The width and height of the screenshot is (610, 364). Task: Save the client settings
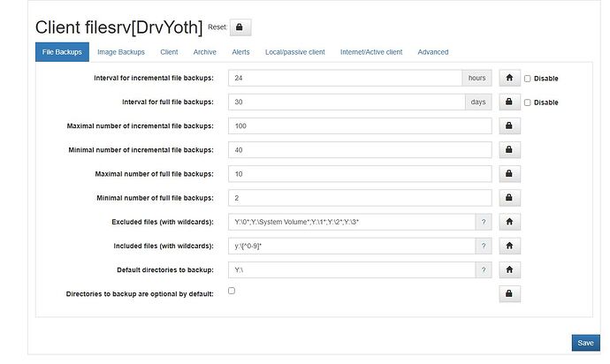[584, 343]
